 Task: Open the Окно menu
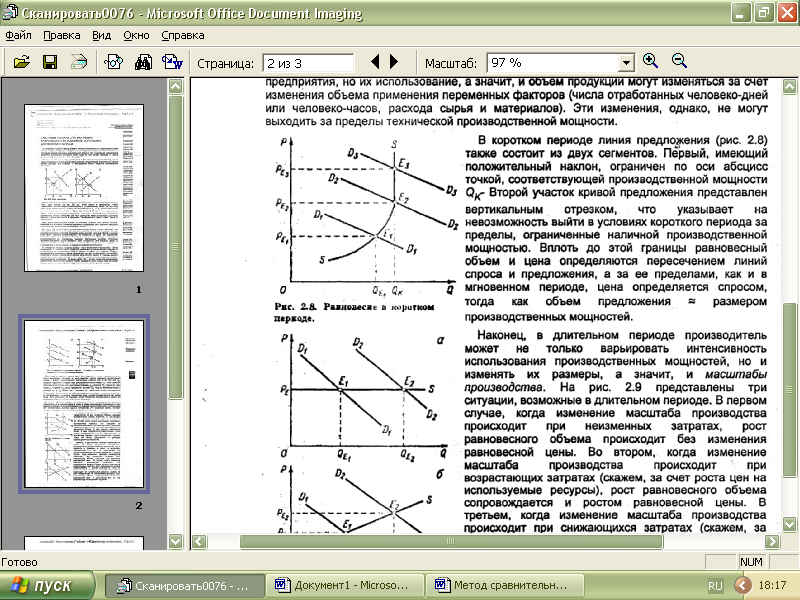point(136,35)
